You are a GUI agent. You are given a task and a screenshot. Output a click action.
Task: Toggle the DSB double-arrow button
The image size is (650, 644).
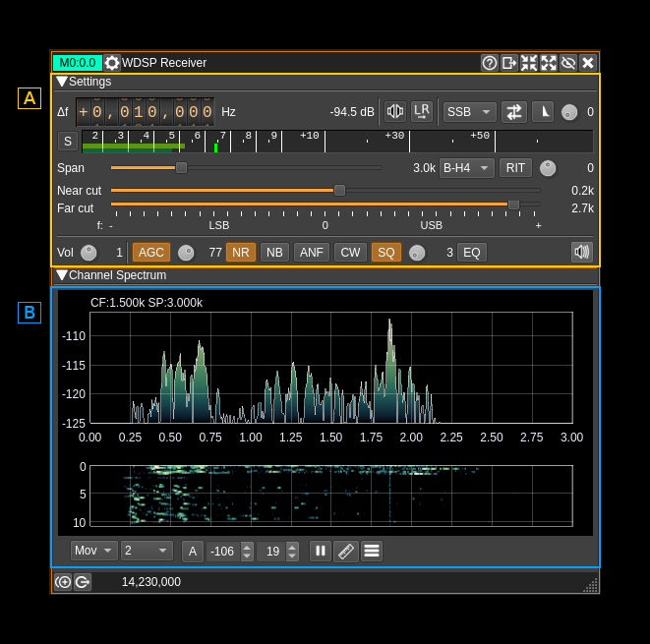[514, 112]
